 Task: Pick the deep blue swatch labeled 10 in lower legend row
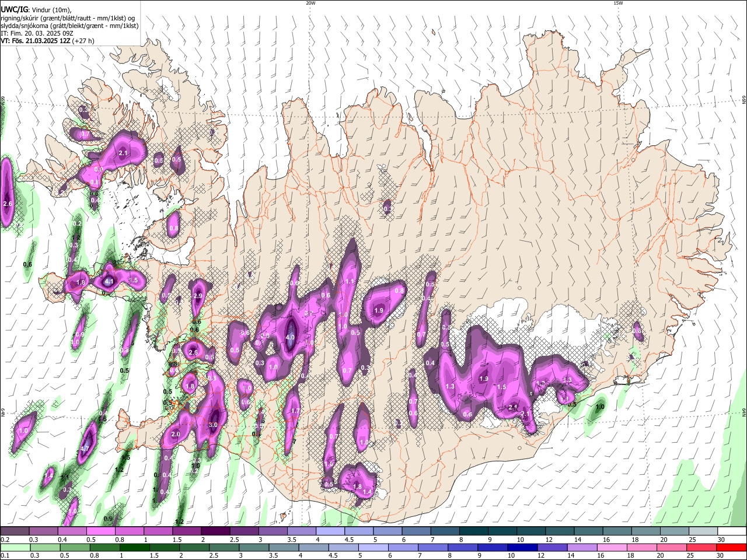click(522, 547)
